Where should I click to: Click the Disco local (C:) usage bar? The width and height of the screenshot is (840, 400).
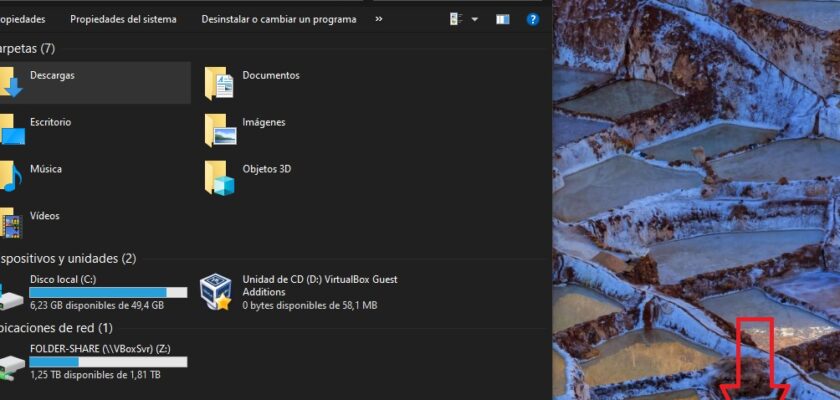pos(108,292)
